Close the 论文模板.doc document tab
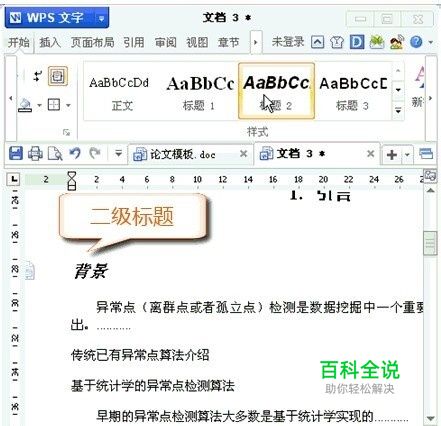Image resolution: width=441 pixels, height=426 pixels. coord(244,154)
